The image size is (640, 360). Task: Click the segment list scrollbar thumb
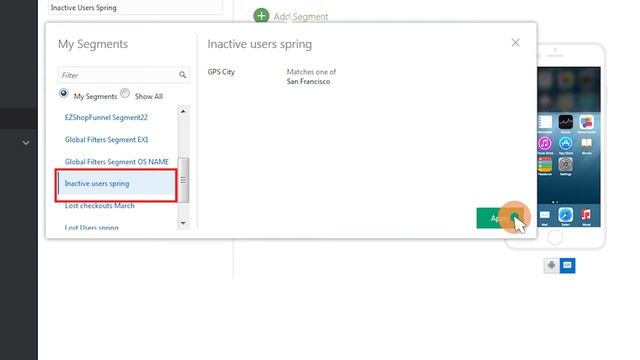[x=183, y=180]
